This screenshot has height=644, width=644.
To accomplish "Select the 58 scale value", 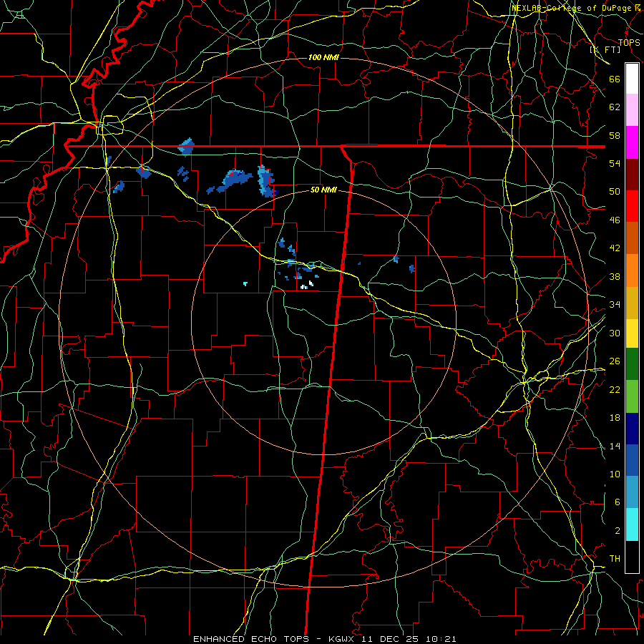I will click(615, 135).
